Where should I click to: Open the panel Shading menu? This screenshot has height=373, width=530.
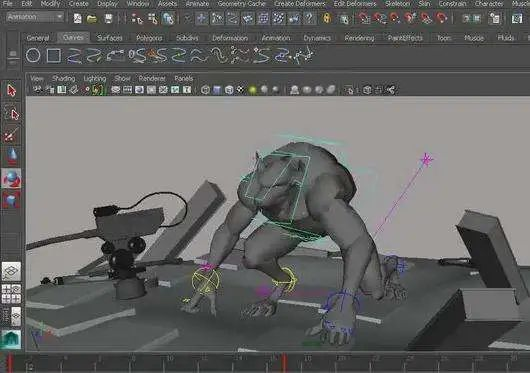click(x=63, y=78)
